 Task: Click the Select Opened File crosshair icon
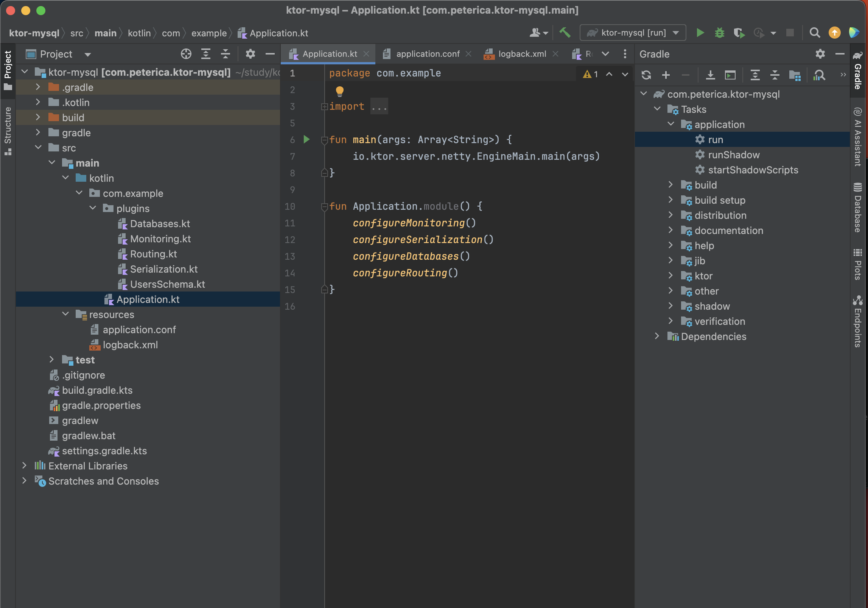tap(186, 54)
